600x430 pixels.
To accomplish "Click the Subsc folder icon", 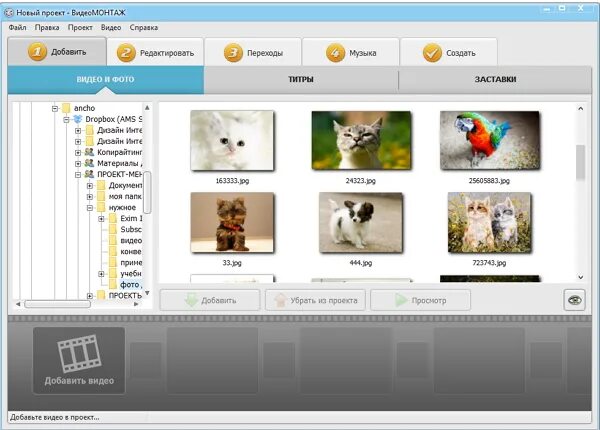I will (x=113, y=230).
